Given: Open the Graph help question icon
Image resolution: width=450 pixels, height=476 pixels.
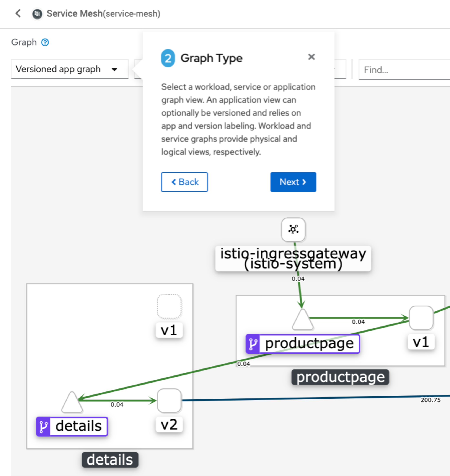Looking at the screenshot, I should (45, 42).
